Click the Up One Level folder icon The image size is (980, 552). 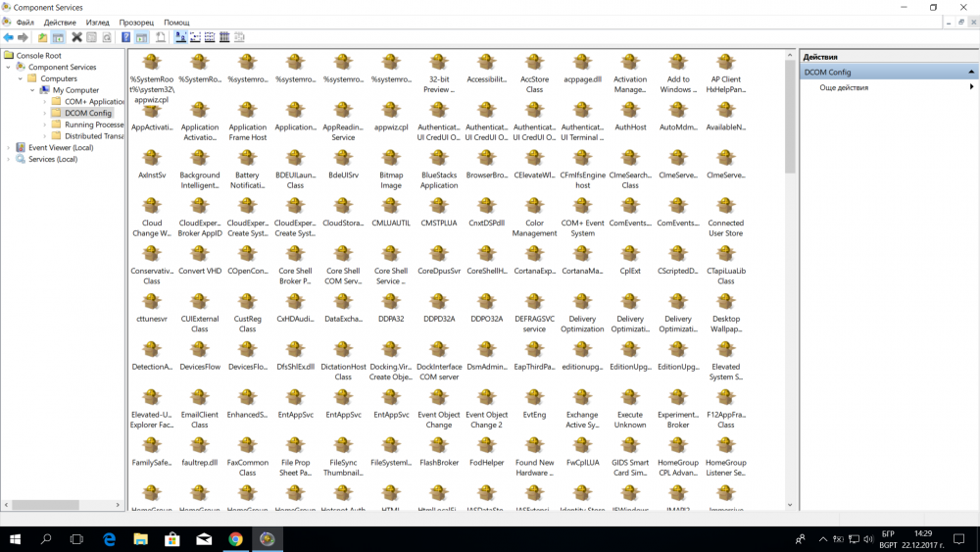[x=42, y=37]
